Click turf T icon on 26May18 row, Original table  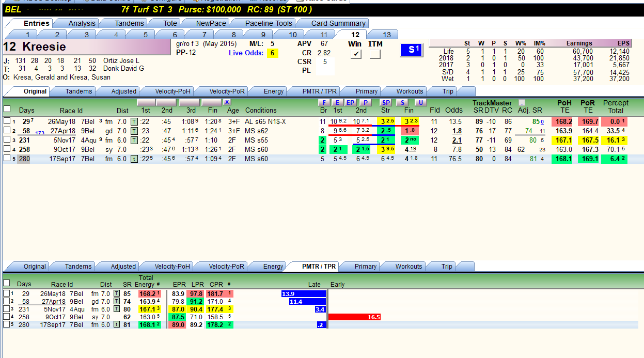click(134, 121)
